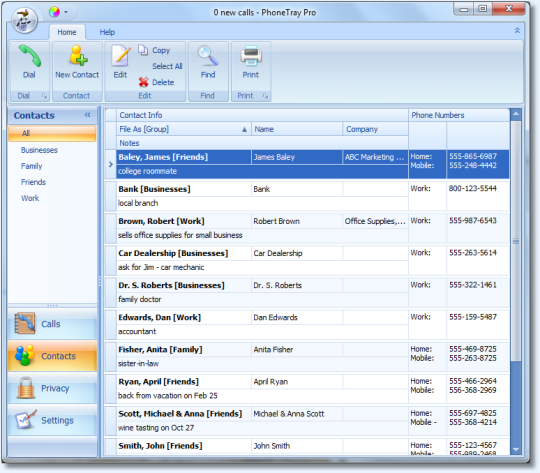The height and width of the screenshot is (473, 540).
Task: Select the Car Dealership [Businesses] contact
Action: (173, 253)
